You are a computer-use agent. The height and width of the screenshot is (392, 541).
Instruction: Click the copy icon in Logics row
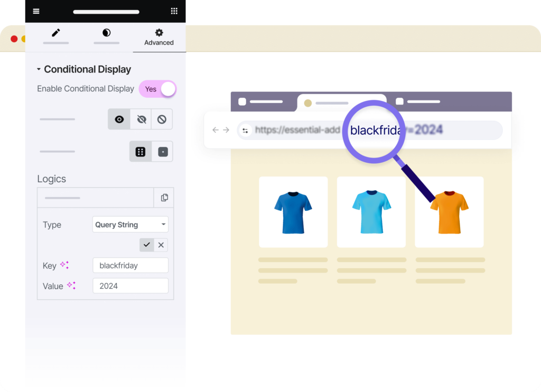164,198
